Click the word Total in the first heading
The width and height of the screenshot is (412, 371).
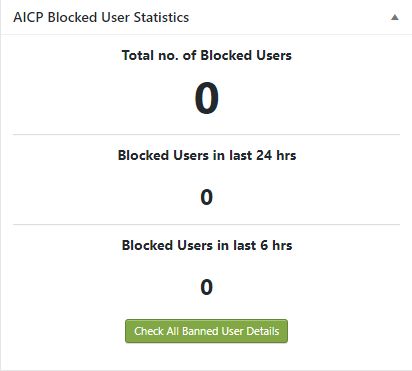point(138,55)
